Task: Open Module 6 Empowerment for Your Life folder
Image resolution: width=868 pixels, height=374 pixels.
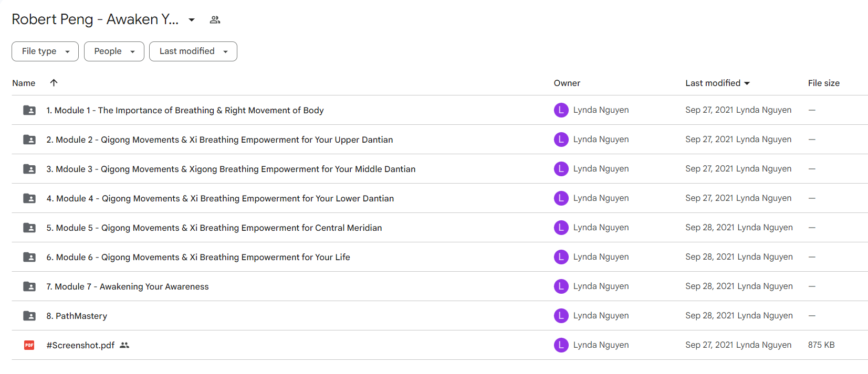Action: click(198, 257)
